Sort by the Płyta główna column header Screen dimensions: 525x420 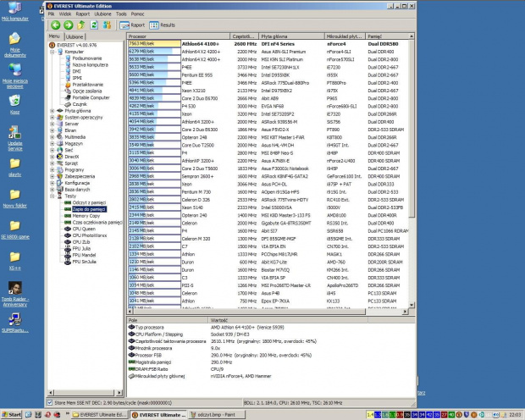[291, 36]
